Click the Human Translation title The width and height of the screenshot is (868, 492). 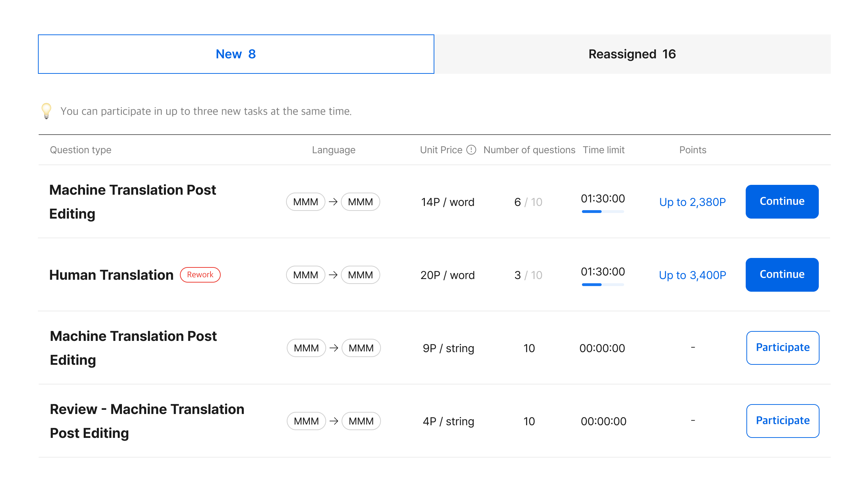pos(111,275)
